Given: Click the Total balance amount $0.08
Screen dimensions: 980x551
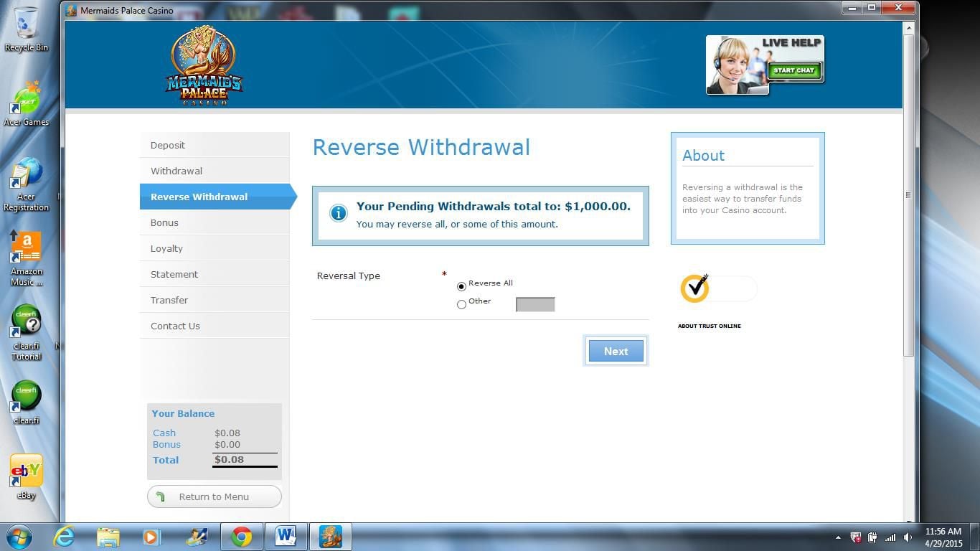Looking at the screenshot, I should [229, 460].
